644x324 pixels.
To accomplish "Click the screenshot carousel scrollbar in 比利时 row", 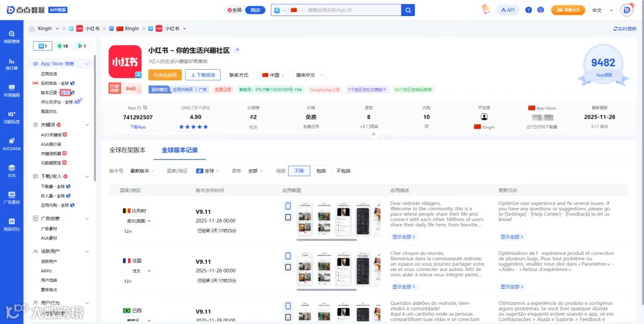I will (327, 239).
